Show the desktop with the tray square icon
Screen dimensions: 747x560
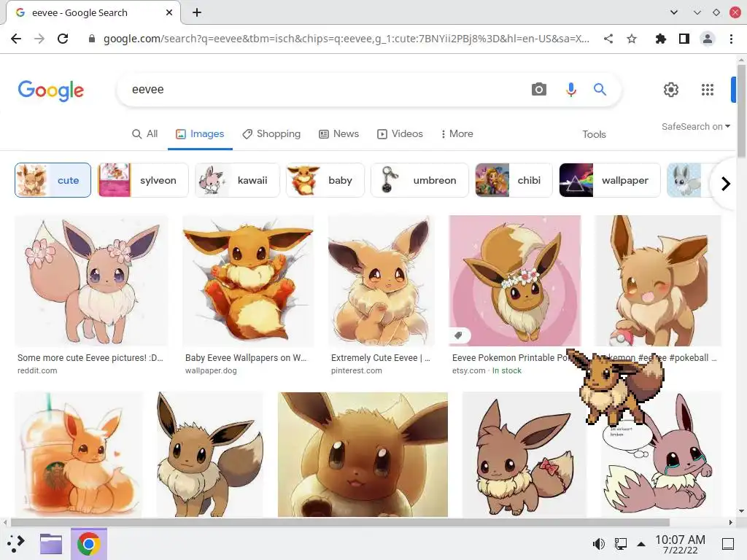[x=728, y=544]
